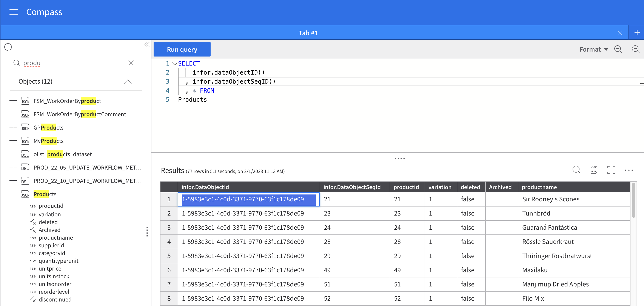Collapse the Products object tree

tap(13, 194)
